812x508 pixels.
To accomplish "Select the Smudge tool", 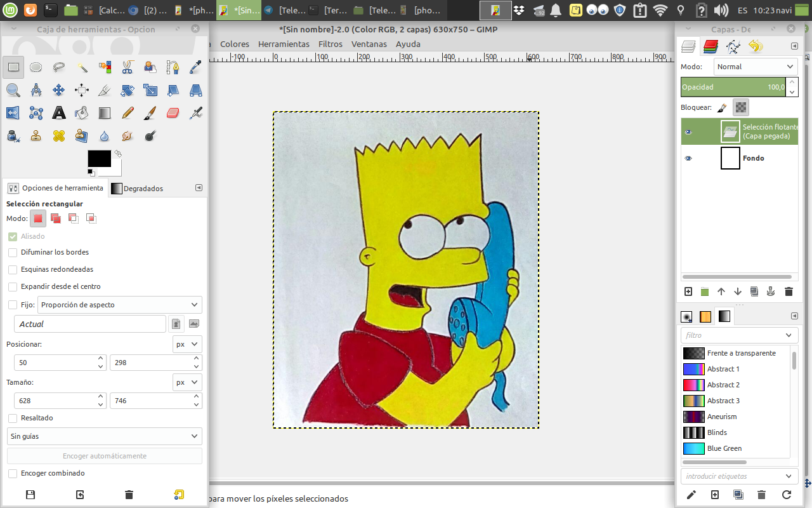I will pos(128,135).
